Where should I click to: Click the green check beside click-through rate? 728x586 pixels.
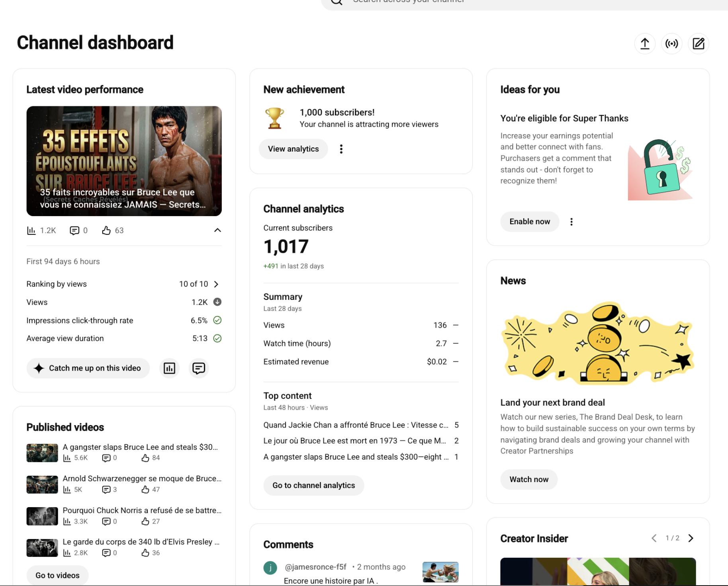[217, 320]
